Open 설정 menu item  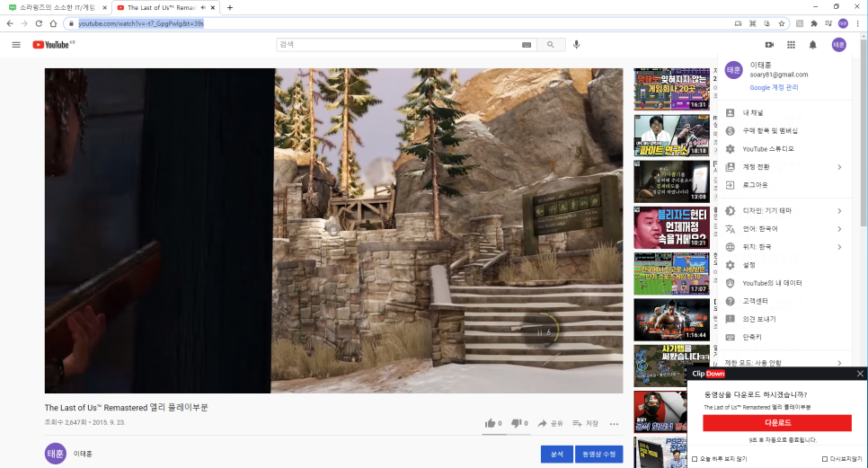(x=784, y=265)
